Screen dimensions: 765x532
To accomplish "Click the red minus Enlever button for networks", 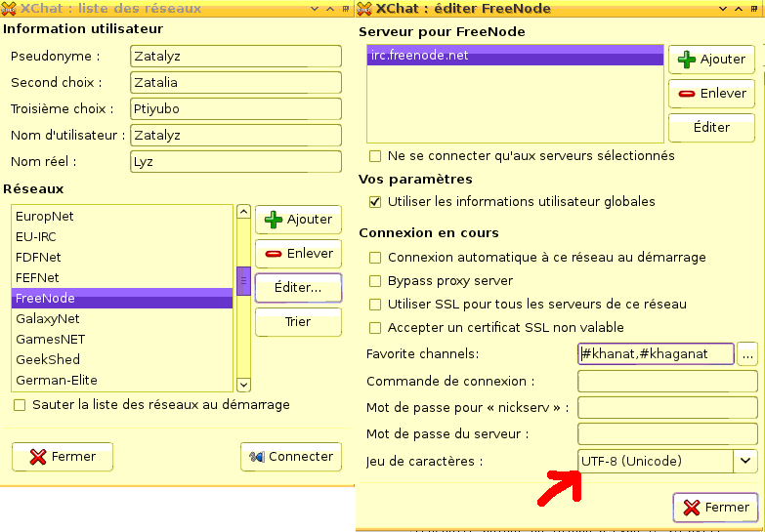I will (x=298, y=254).
